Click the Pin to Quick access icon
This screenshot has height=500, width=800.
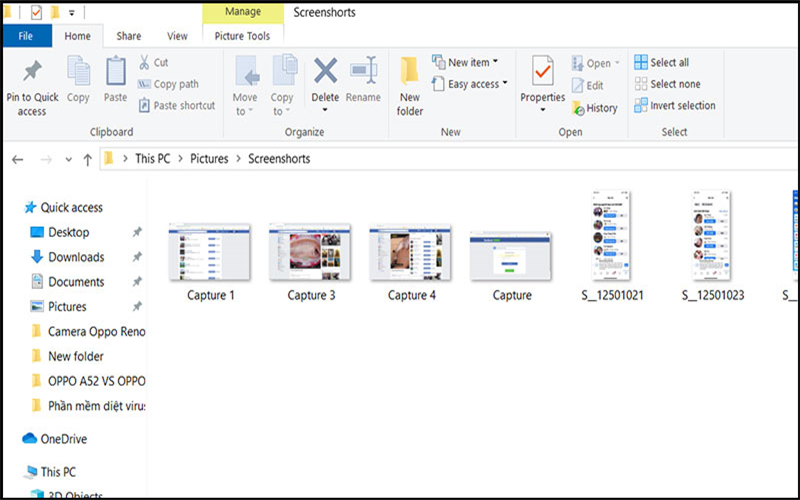coord(32,72)
